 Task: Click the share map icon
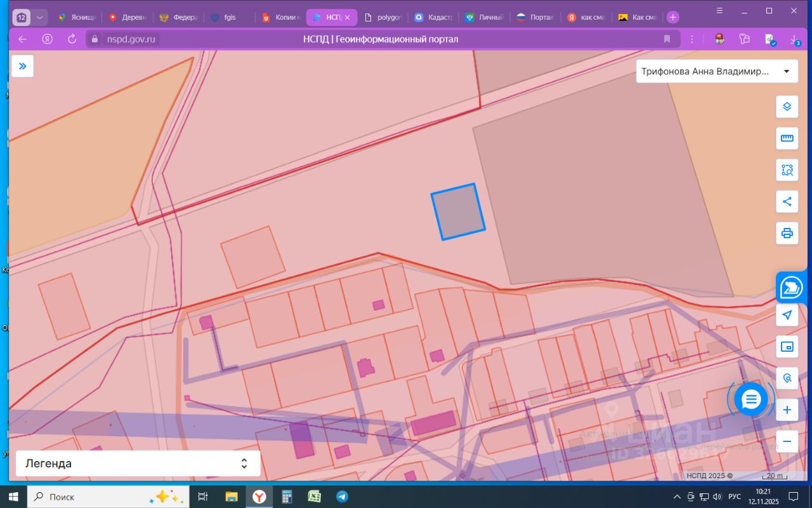tap(787, 202)
